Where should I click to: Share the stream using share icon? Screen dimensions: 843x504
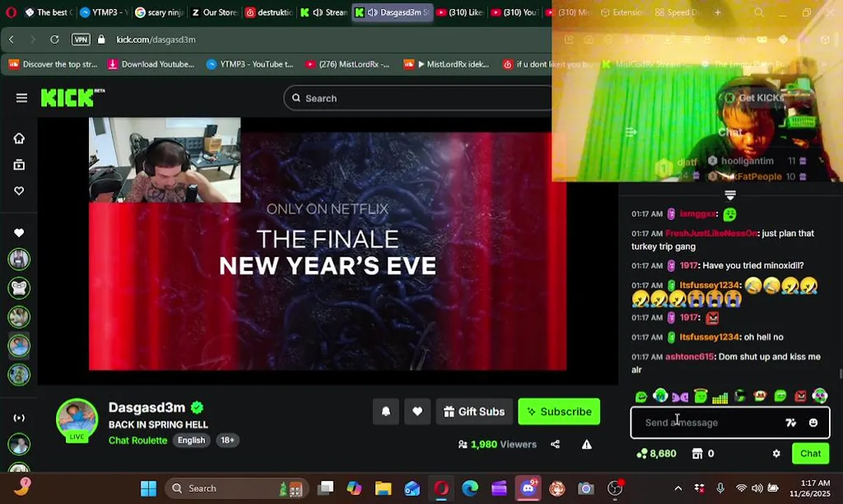point(555,444)
